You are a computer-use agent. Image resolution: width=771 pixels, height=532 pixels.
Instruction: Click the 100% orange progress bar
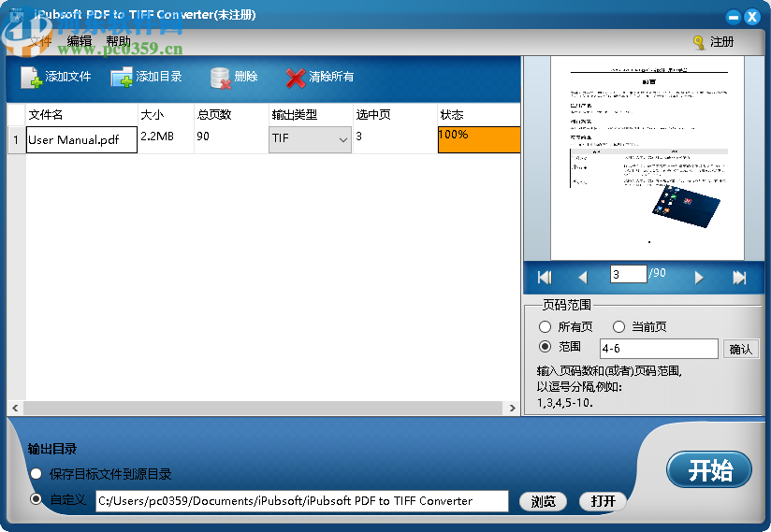tap(479, 140)
